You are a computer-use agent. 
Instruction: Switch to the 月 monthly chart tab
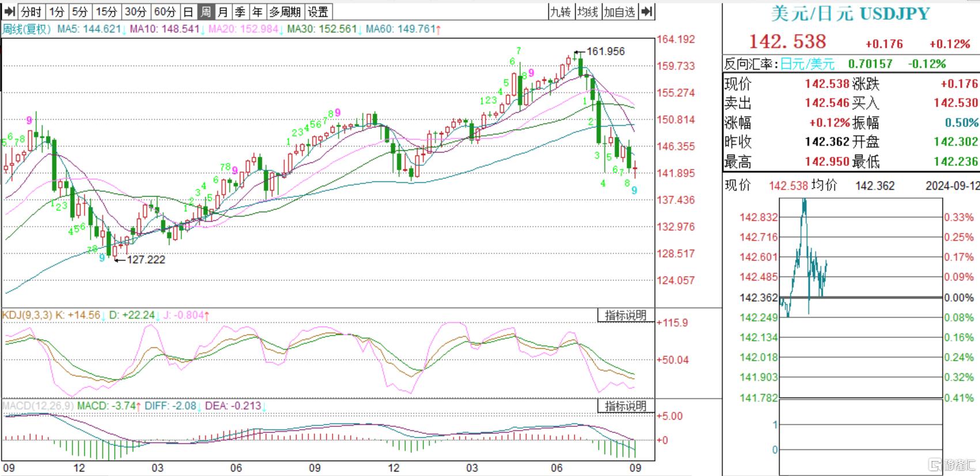[223, 12]
